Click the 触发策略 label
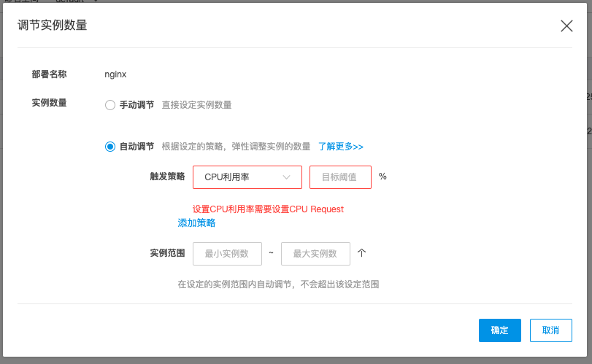The height and width of the screenshot is (364, 592). coord(167,177)
